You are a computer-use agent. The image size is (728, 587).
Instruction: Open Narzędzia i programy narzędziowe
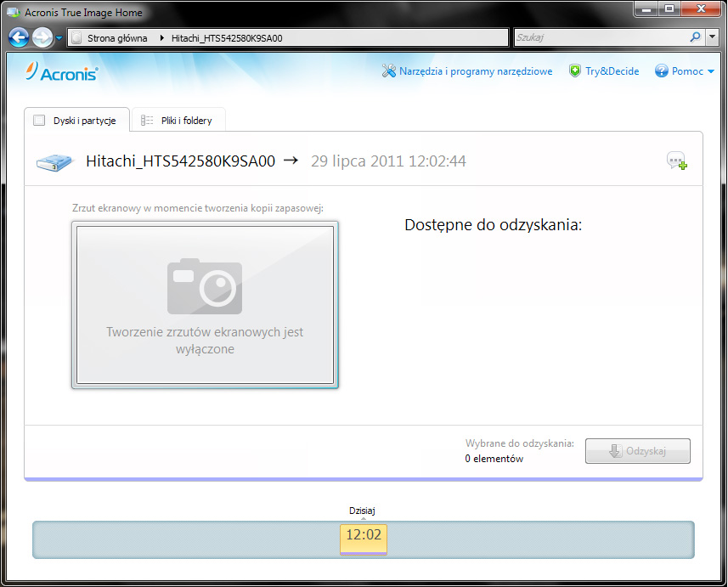pos(476,71)
